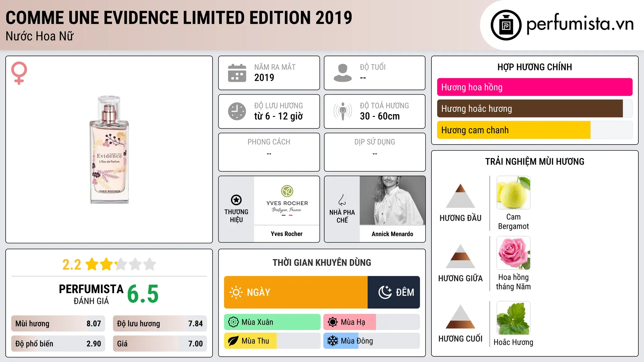Click the sillage value 30 - 60cm
644x362 pixels.
380,116
